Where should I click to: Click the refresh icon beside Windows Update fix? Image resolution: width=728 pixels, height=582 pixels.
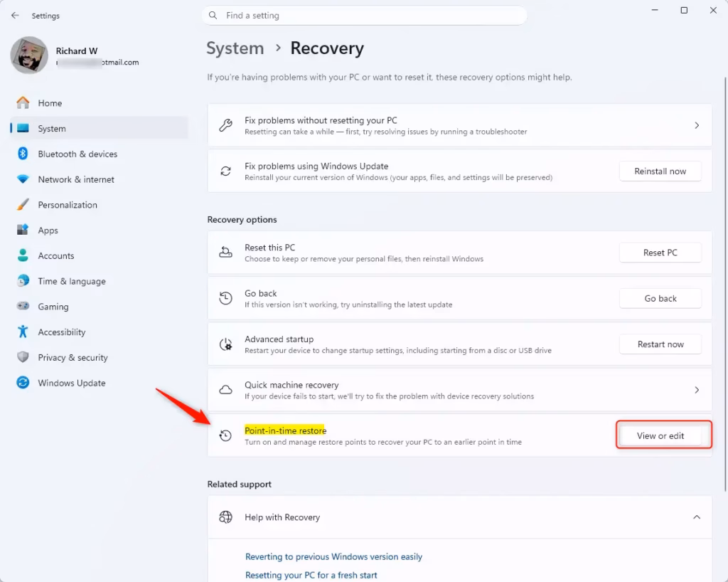(225, 171)
